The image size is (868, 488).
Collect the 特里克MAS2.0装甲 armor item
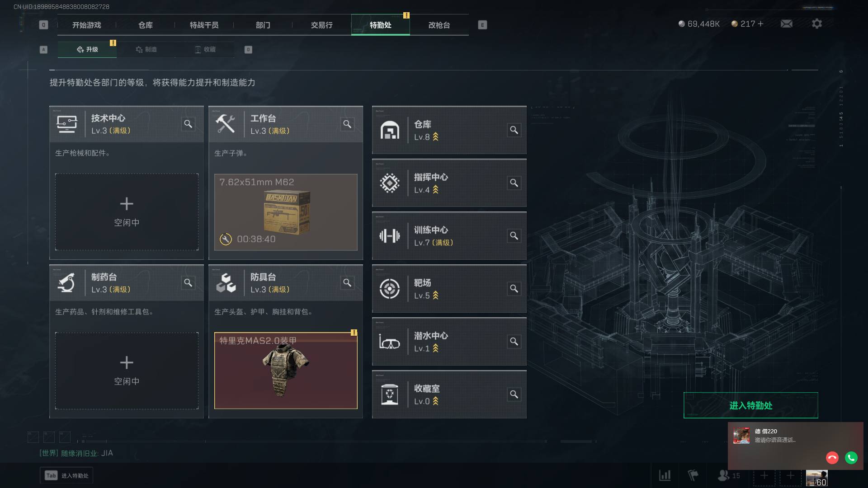(286, 371)
